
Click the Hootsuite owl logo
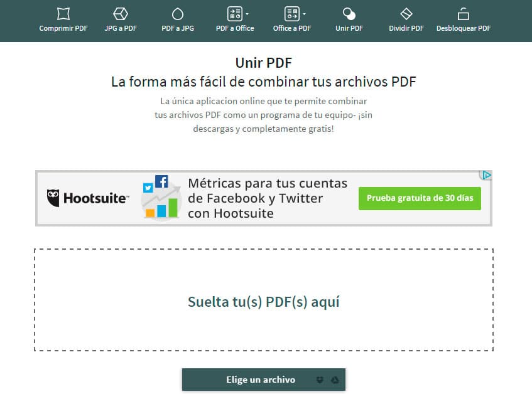tap(53, 198)
